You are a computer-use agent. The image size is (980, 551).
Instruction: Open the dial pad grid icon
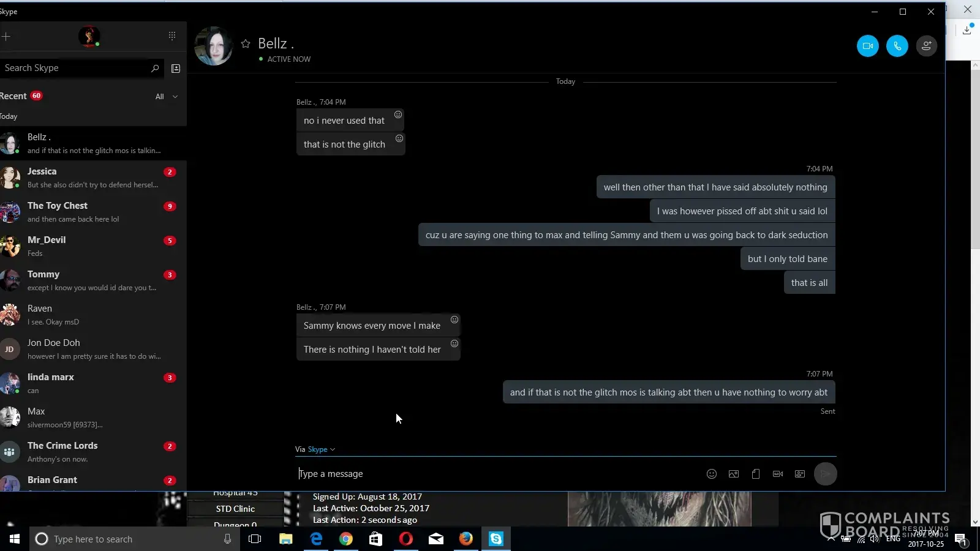pyautogui.click(x=172, y=36)
